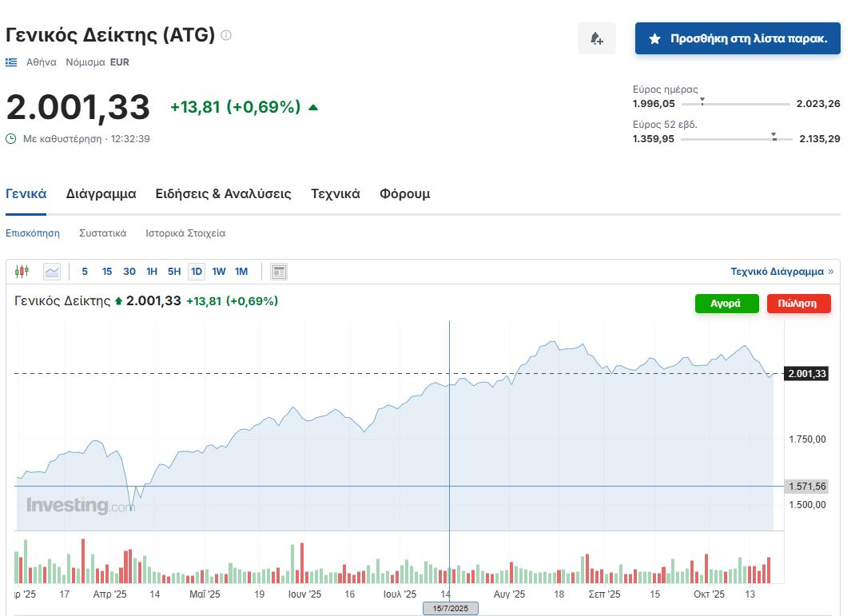
Task: Open the Τεχνικό Διάγραμμα expand link
Action: click(781, 272)
